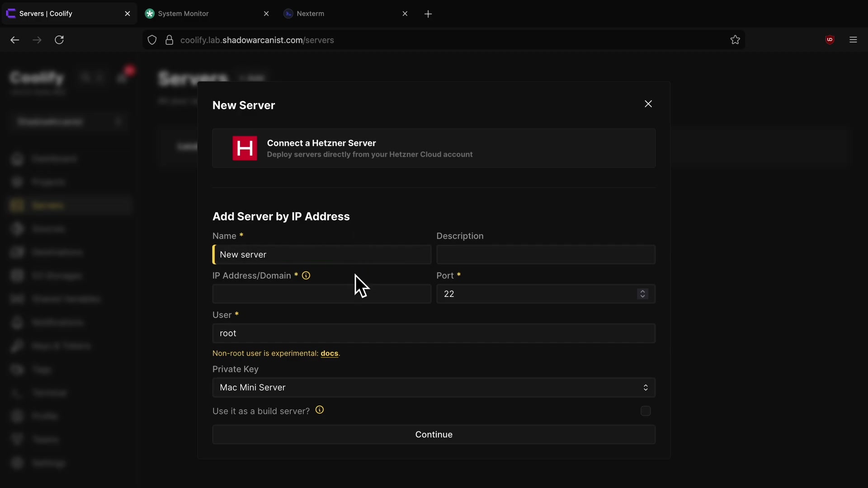Bookmark this page with star icon

pos(735,40)
